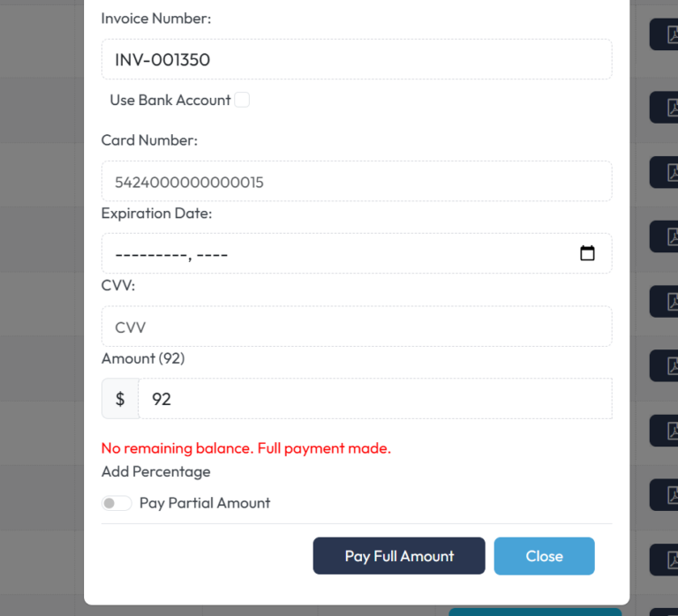The height and width of the screenshot is (616, 678).
Task: Click the Amount input showing 92
Action: coord(374,399)
